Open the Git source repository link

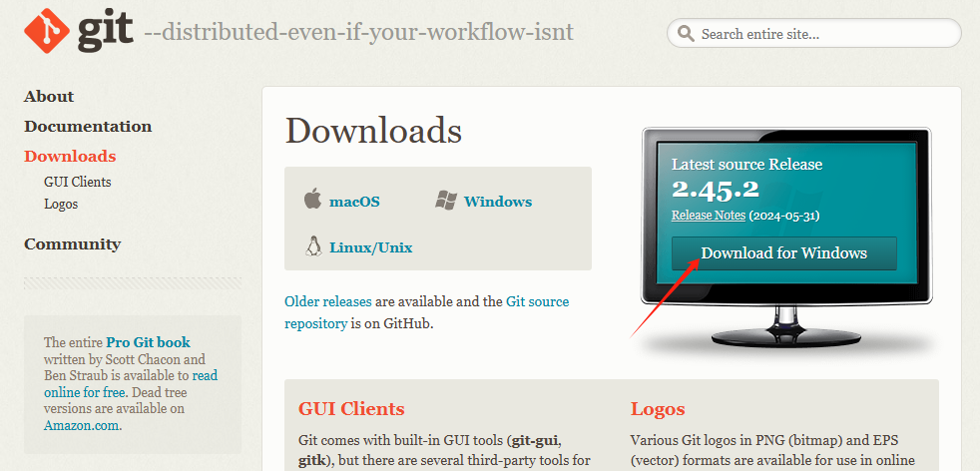point(427,313)
